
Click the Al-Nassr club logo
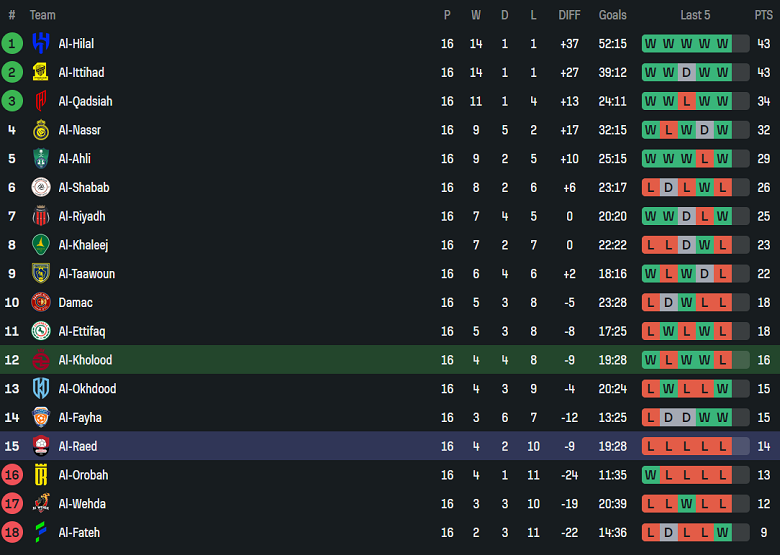(41, 130)
